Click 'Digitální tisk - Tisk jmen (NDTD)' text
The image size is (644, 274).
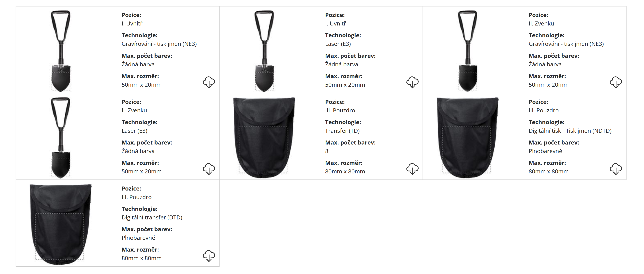[x=570, y=131]
